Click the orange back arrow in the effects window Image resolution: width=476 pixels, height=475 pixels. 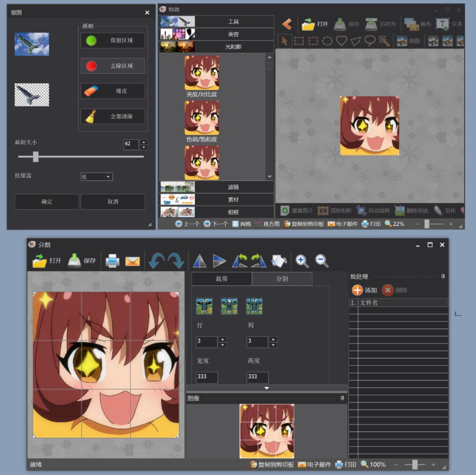[x=287, y=24]
